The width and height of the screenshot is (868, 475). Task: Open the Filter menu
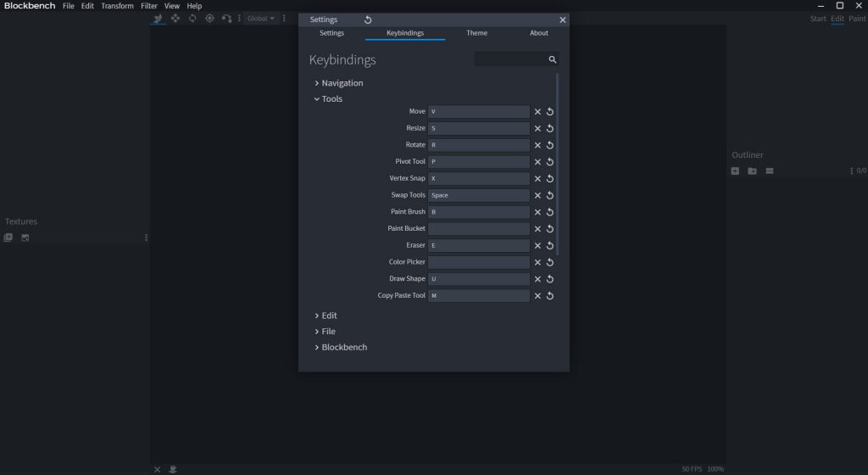click(149, 6)
